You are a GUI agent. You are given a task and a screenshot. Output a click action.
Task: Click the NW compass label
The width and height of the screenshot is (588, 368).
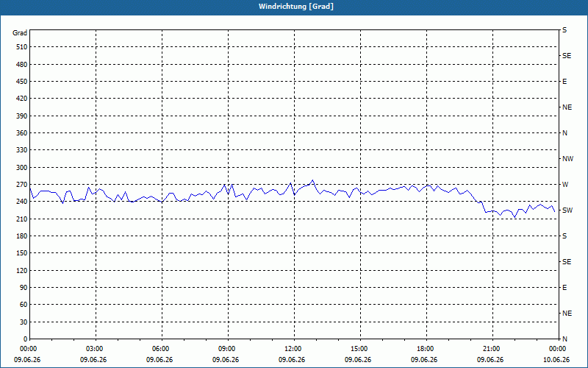click(567, 159)
